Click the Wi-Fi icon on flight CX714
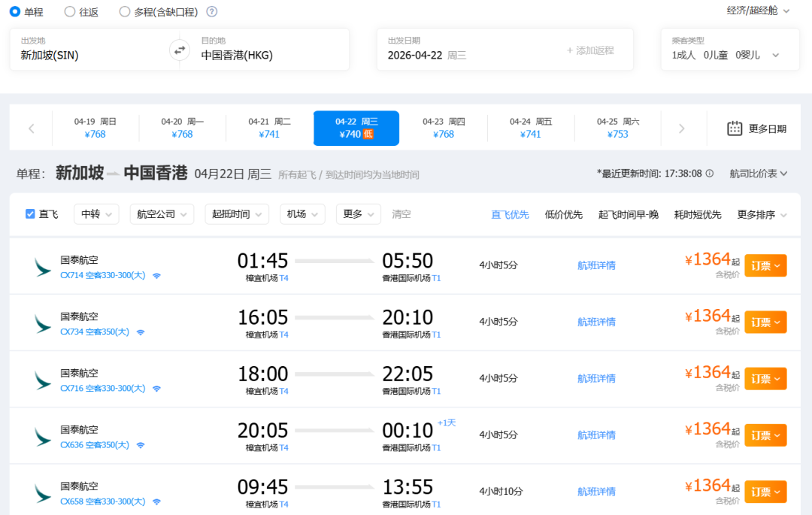 point(157,276)
